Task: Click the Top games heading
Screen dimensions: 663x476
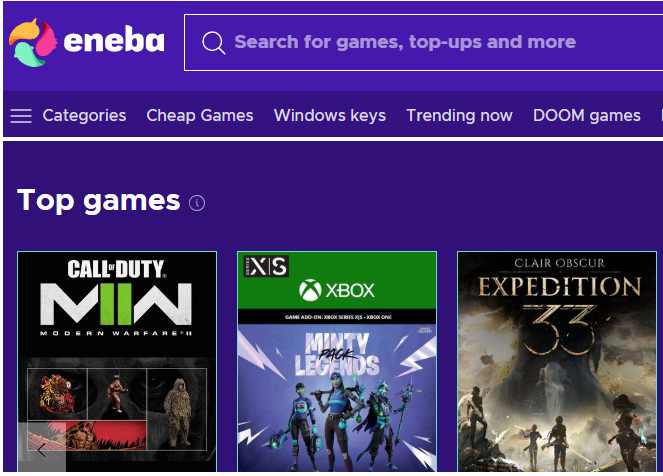Action: (98, 200)
